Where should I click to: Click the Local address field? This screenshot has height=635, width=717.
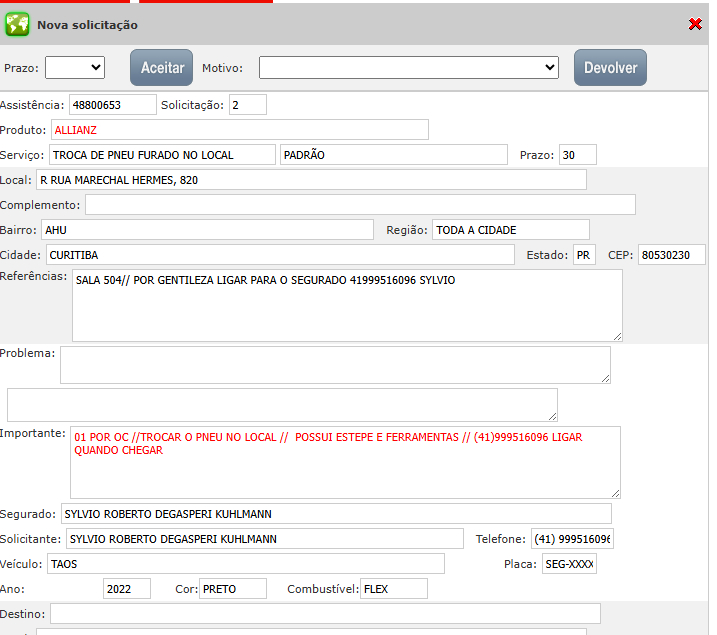(311, 180)
